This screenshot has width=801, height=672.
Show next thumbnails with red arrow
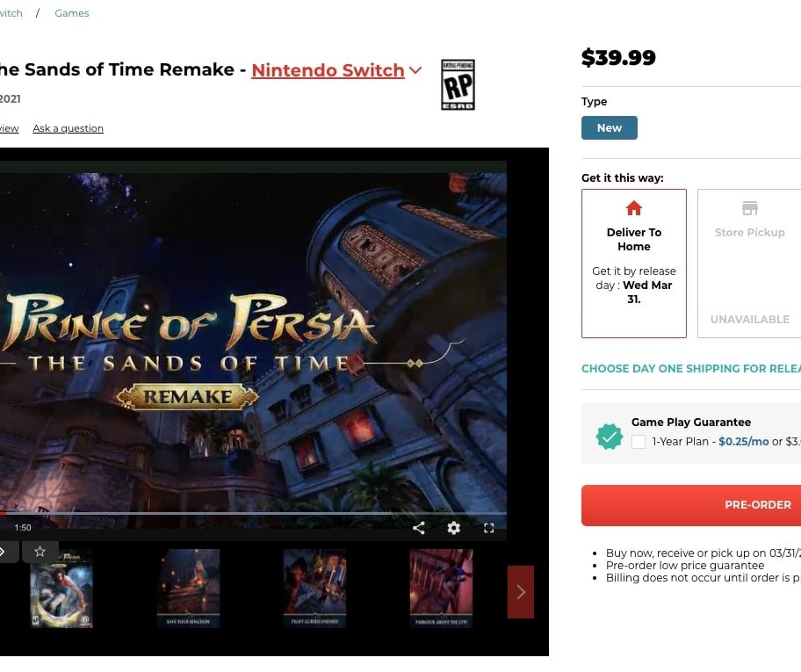tap(521, 592)
